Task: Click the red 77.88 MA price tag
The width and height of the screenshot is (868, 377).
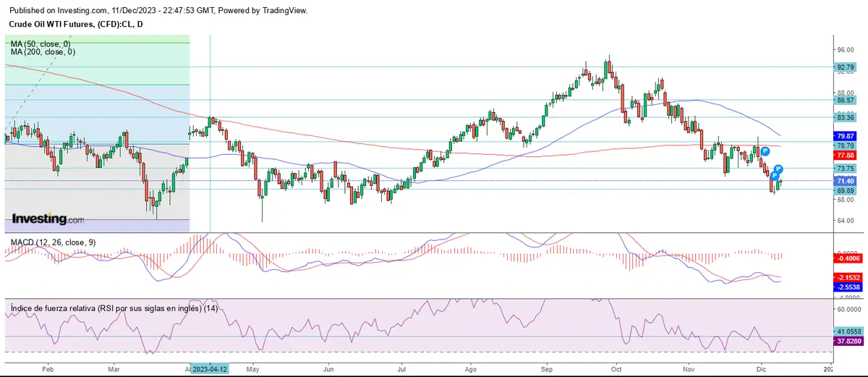Action: click(x=846, y=155)
